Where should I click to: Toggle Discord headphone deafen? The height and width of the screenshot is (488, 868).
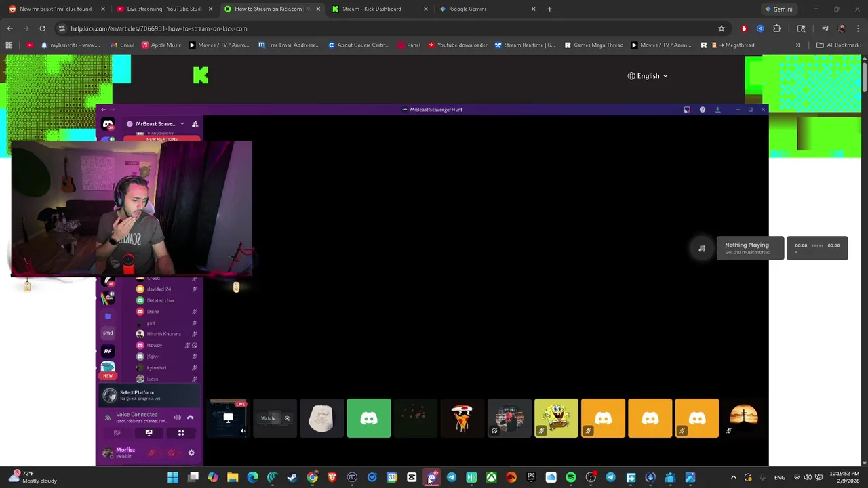172,453
